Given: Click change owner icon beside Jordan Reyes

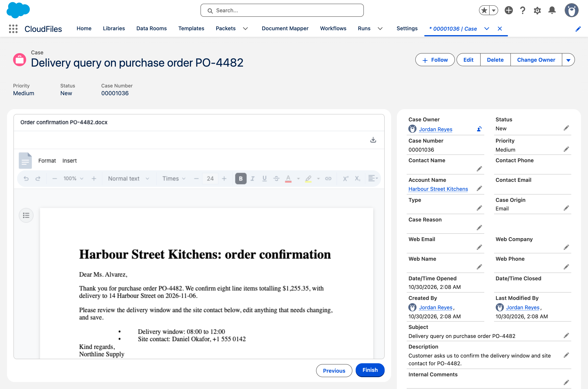Looking at the screenshot, I should [479, 129].
